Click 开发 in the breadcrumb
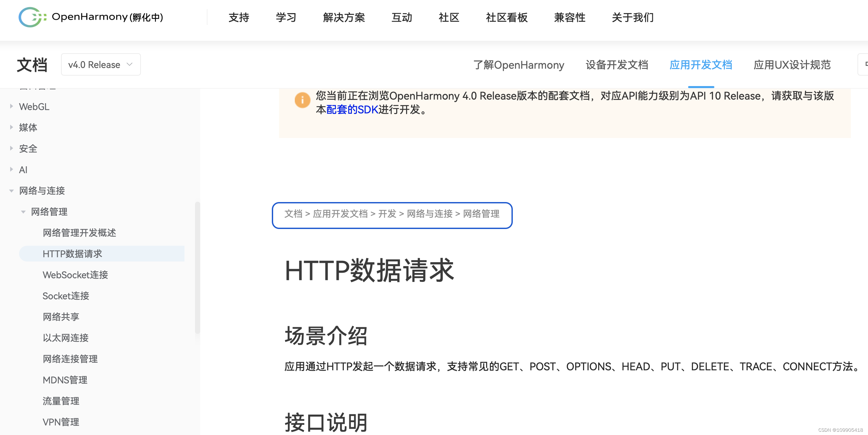 click(387, 214)
